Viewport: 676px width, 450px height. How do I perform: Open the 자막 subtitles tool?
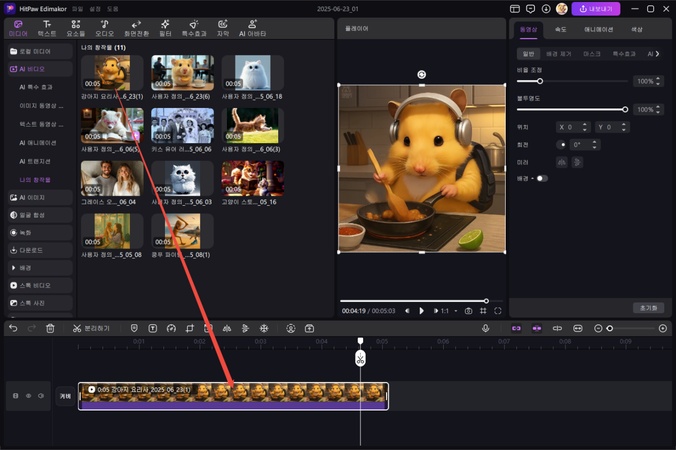point(222,28)
